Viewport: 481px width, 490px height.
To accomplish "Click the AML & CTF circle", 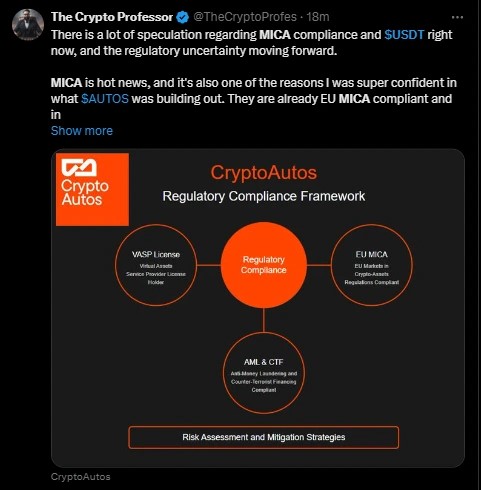I will click(x=264, y=373).
